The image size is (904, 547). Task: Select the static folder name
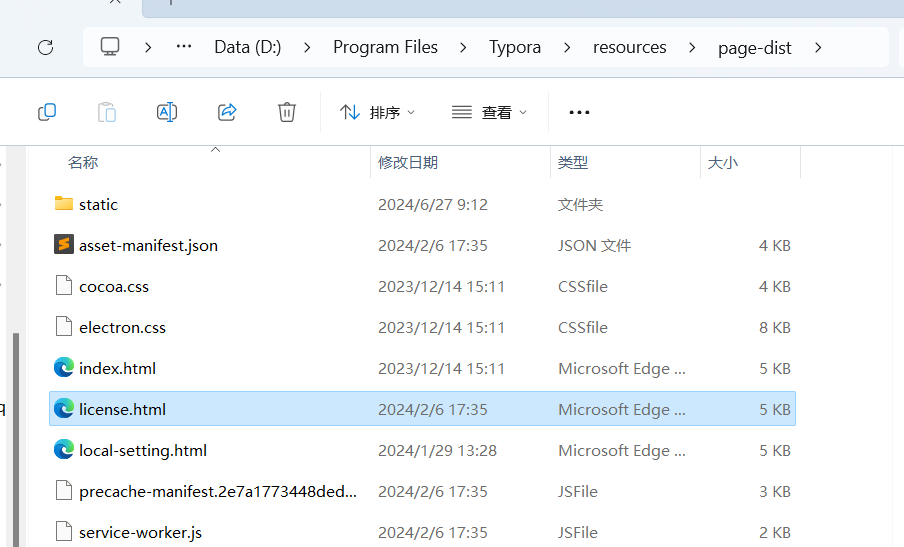pyautogui.click(x=98, y=205)
